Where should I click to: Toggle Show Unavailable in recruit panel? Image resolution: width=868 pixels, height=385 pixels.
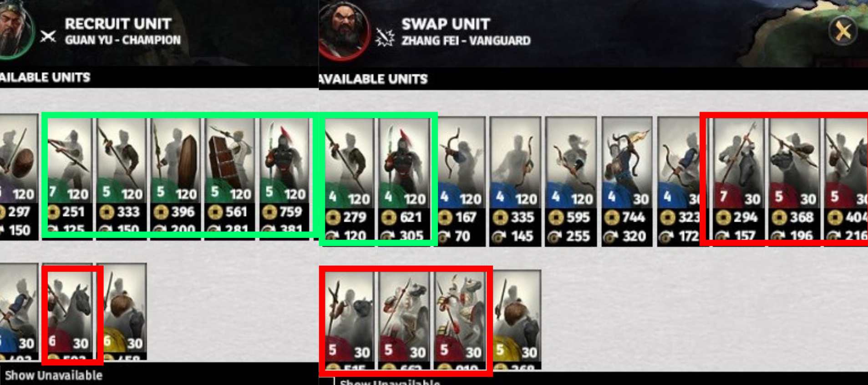53,375
